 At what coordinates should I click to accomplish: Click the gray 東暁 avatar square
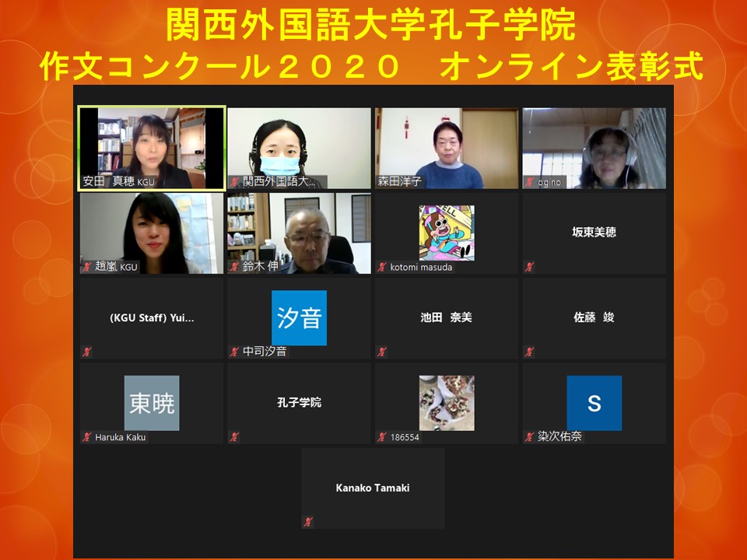tap(152, 403)
